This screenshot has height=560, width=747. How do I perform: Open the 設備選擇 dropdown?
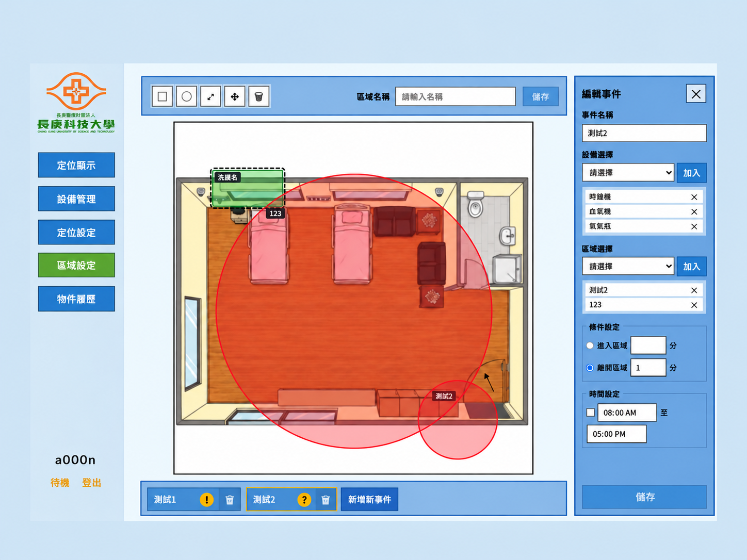pos(628,173)
